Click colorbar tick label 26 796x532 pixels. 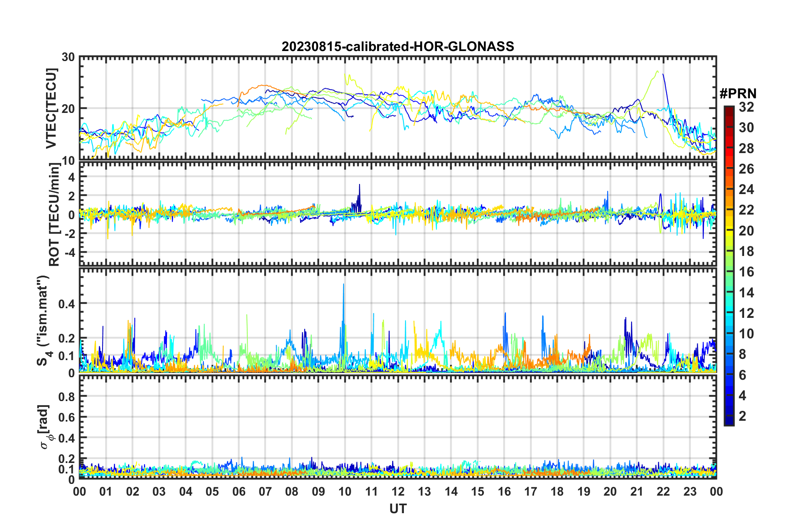coord(746,169)
